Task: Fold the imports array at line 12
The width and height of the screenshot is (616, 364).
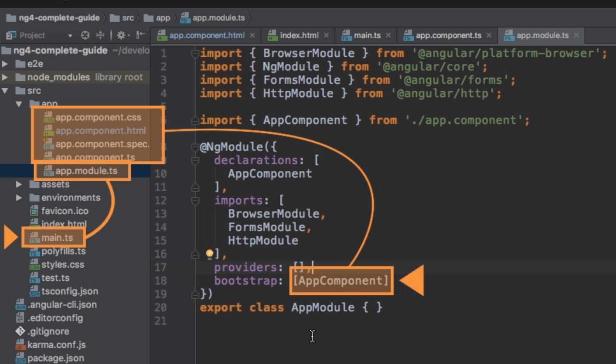Action: [195, 201]
